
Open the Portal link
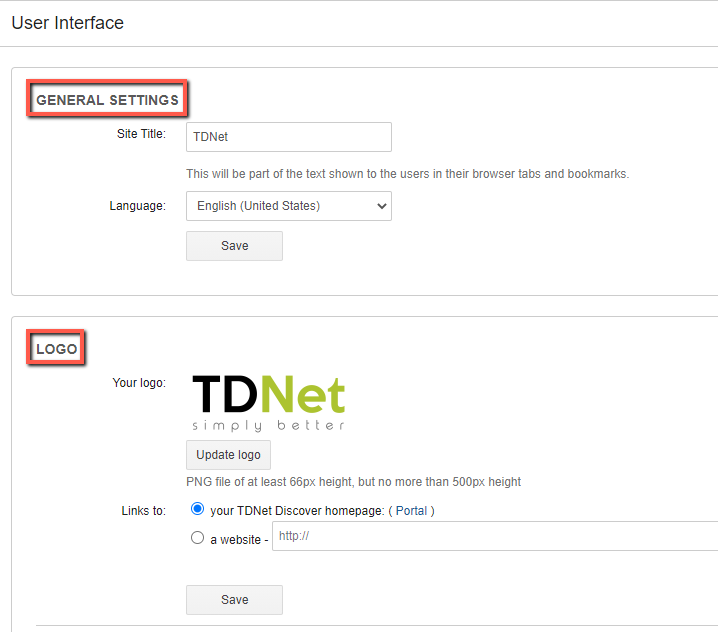411,511
